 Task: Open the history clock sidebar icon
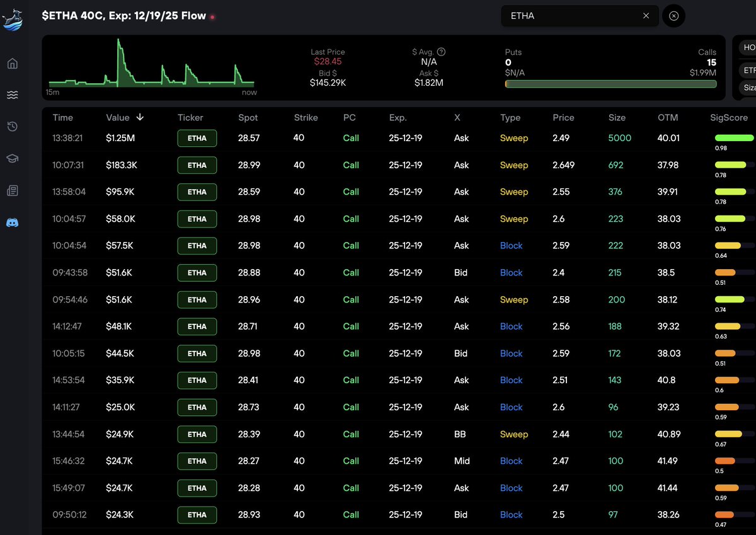click(13, 127)
